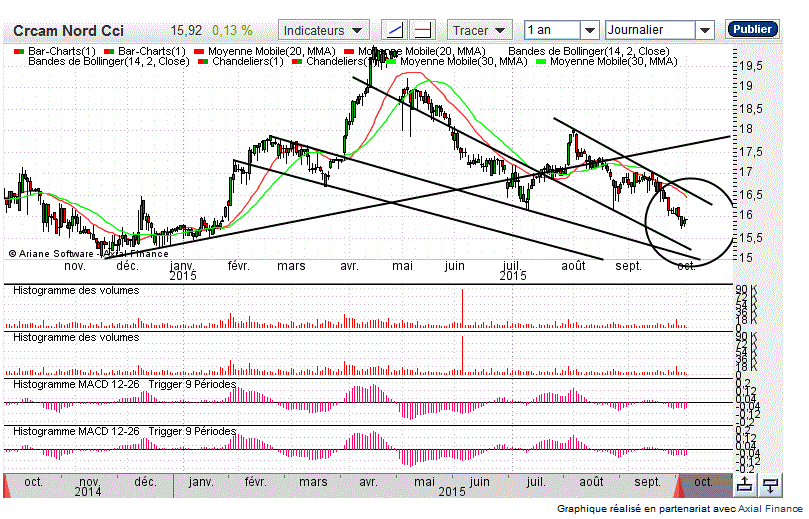Viewport: 809px width, 519px height.
Task: Select the trend line drawing tool
Action: (396, 30)
